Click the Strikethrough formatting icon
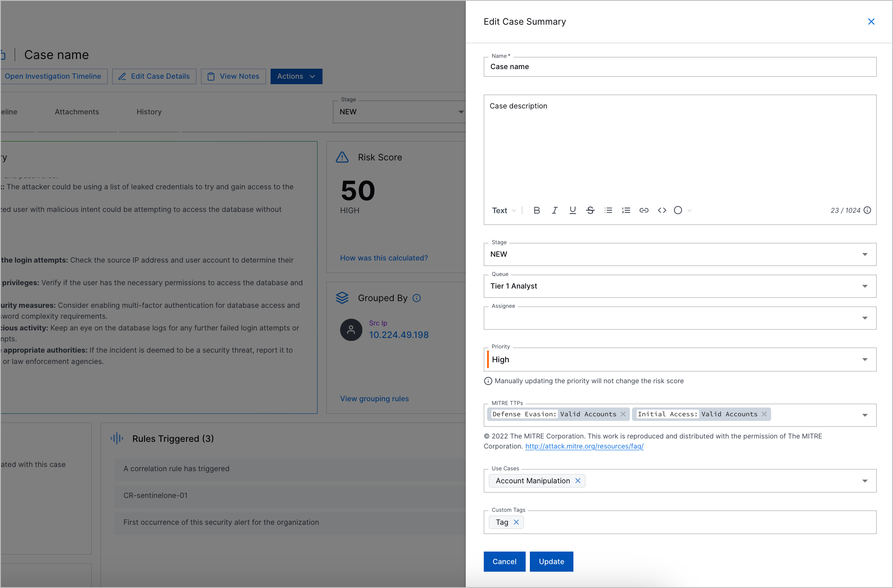 click(x=589, y=210)
